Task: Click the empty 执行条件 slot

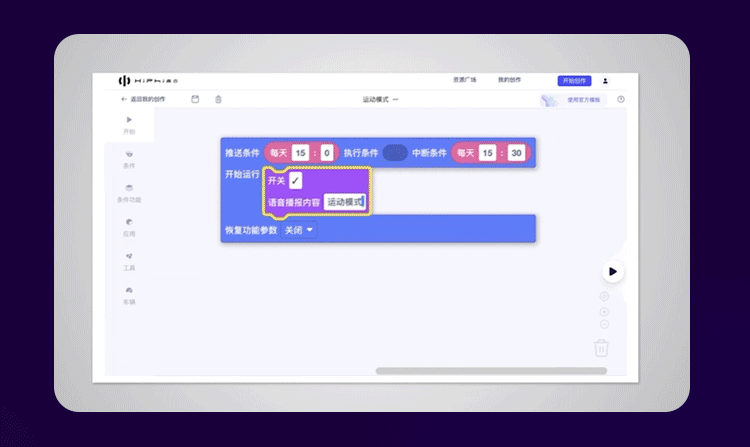Action: 395,153
